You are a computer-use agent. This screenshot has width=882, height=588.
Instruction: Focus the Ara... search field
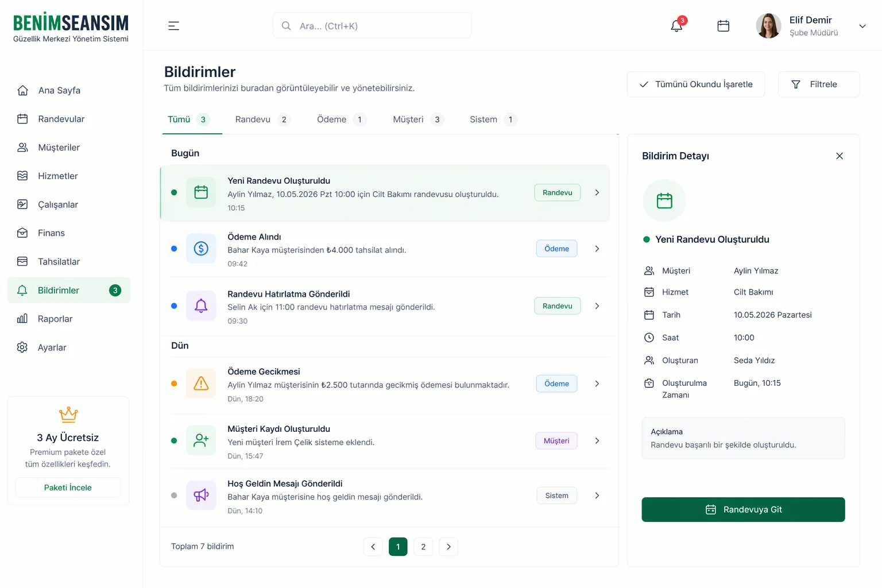pos(372,26)
